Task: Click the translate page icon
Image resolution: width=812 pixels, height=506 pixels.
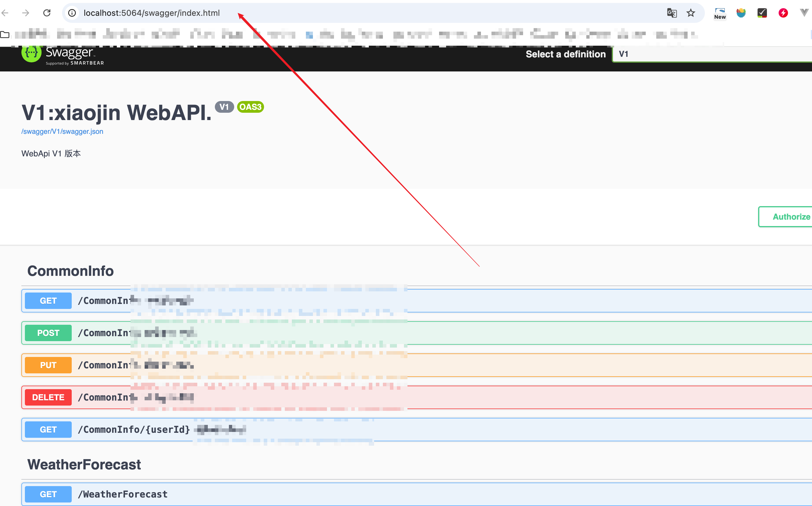Action: coord(671,13)
